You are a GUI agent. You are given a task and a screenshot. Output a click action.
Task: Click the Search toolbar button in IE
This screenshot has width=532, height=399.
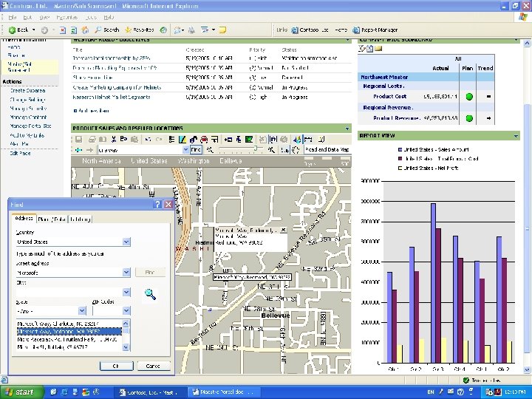107,30
